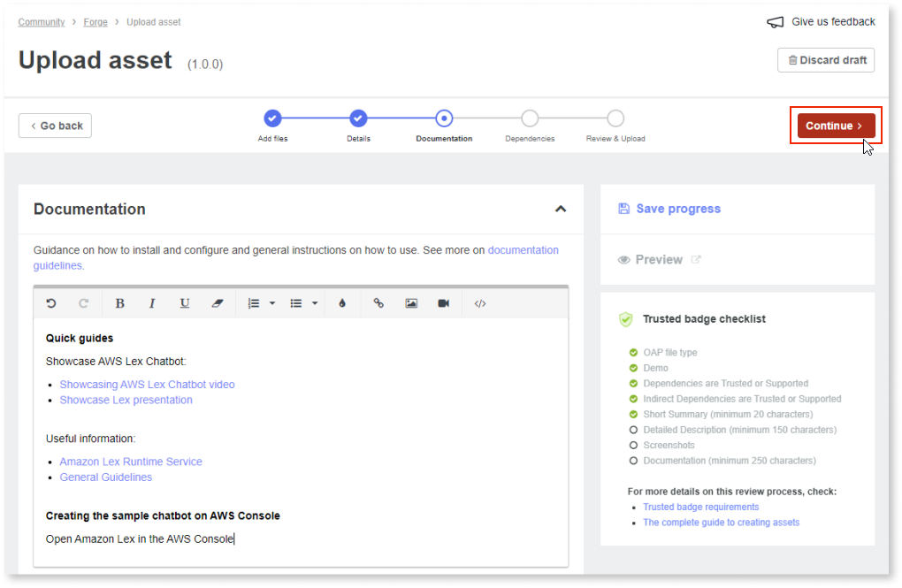Jump to the Dependencies step
This screenshot has width=902, height=588.
pos(529,118)
